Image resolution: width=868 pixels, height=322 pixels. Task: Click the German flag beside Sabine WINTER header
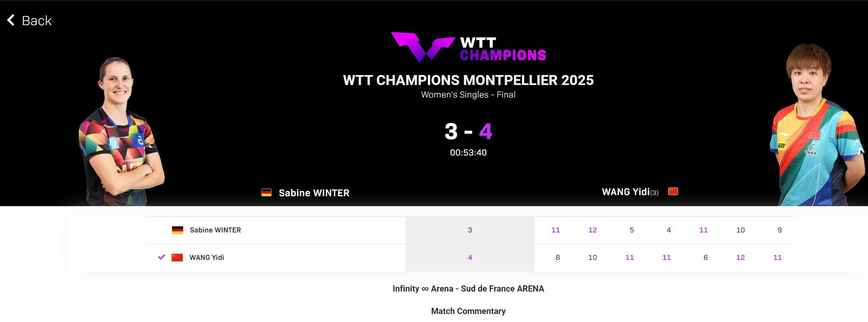[x=266, y=193]
